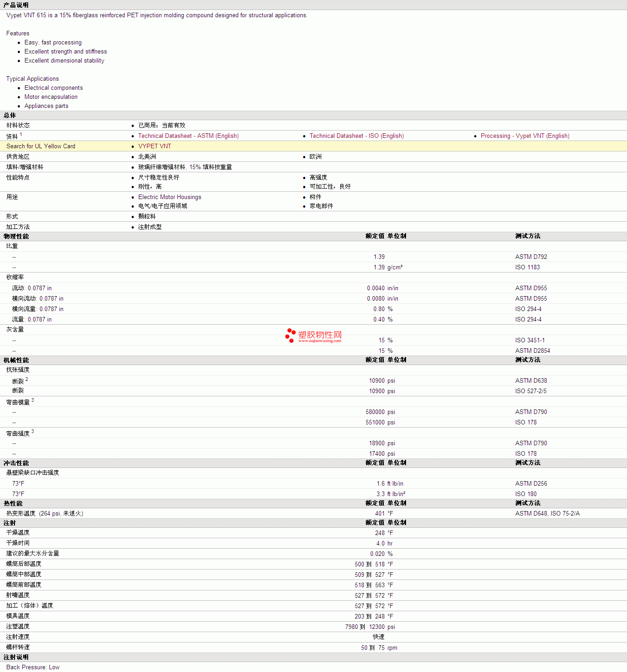Click the 热变形温度 property label
The width and height of the screenshot is (627, 672).
[21, 513]
